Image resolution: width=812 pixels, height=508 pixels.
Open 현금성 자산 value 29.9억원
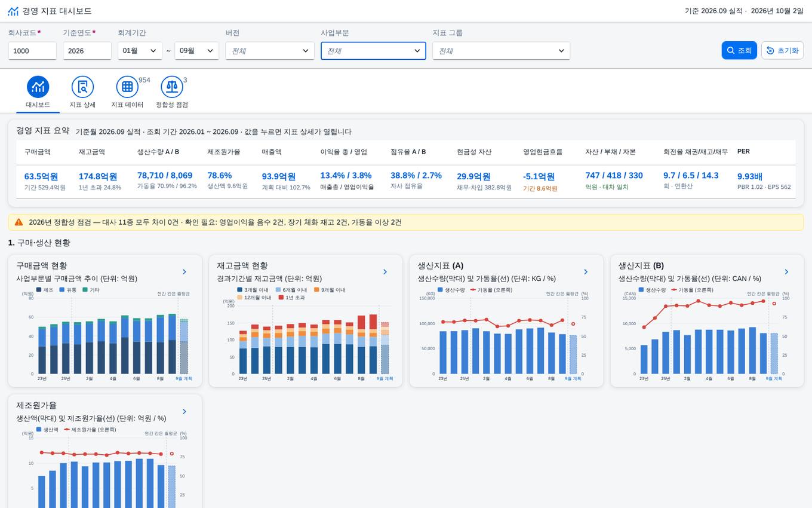(473, 176)
